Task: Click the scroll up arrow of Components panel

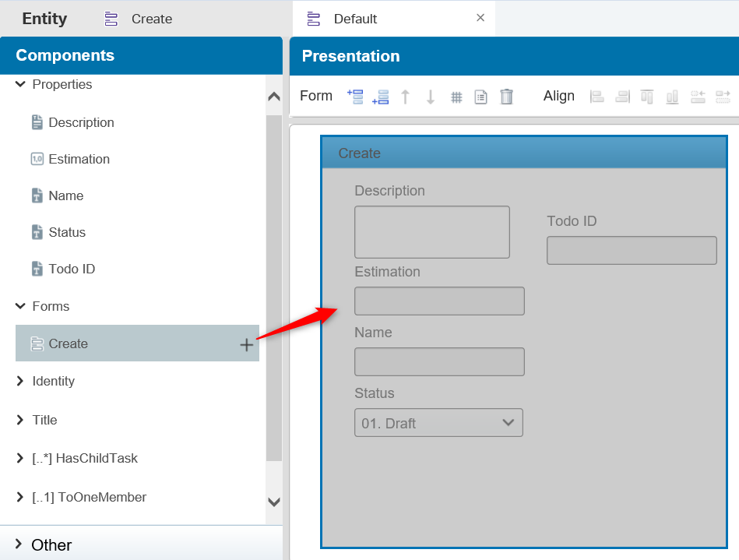Action: pyautogui.click(x=274, y=97)
